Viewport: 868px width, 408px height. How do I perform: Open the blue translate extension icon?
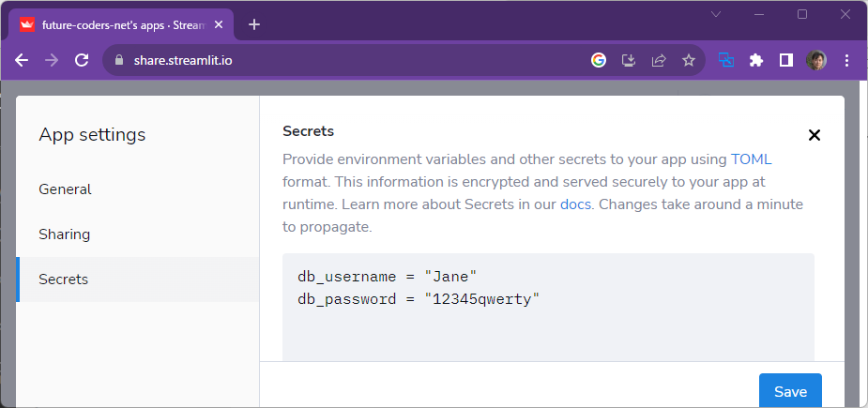tap(726, 60)
